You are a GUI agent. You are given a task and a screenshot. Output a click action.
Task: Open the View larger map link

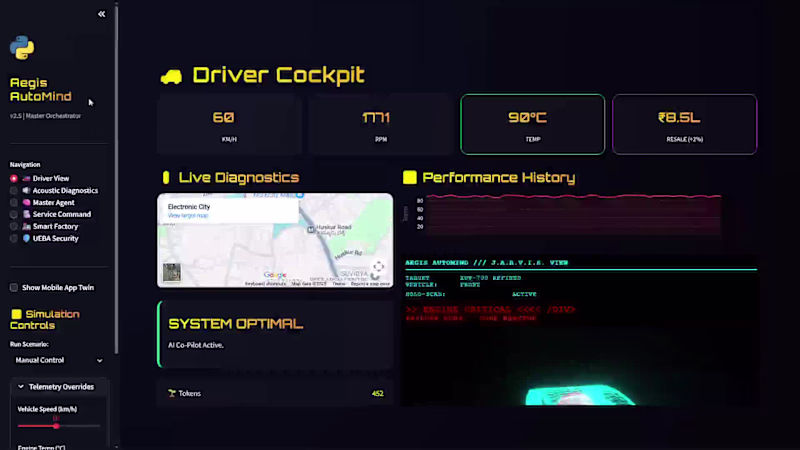click(x=188, y=216)
